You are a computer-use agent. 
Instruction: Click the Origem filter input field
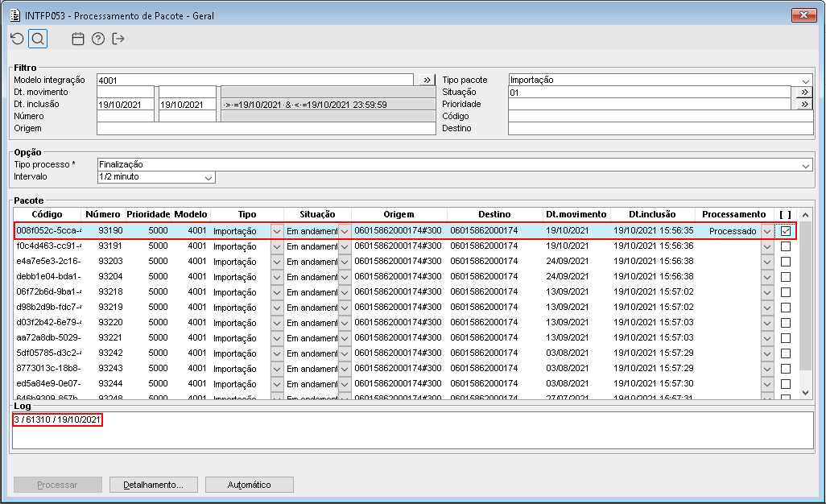point(266,128)
